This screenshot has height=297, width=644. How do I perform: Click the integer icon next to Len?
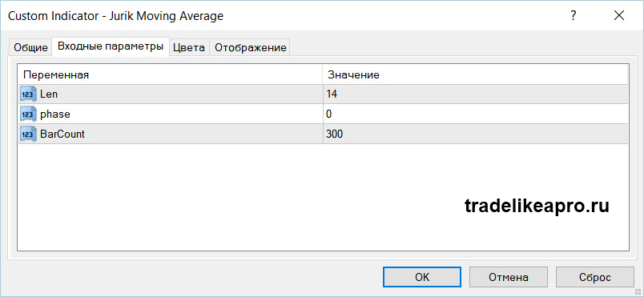pos(28,94)
